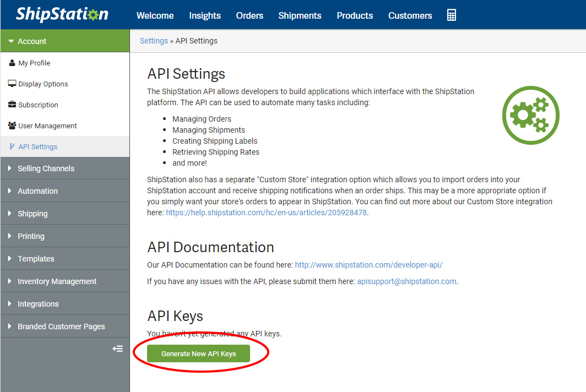
Task: Click the API Keys heading
Action: pos(175,317)
